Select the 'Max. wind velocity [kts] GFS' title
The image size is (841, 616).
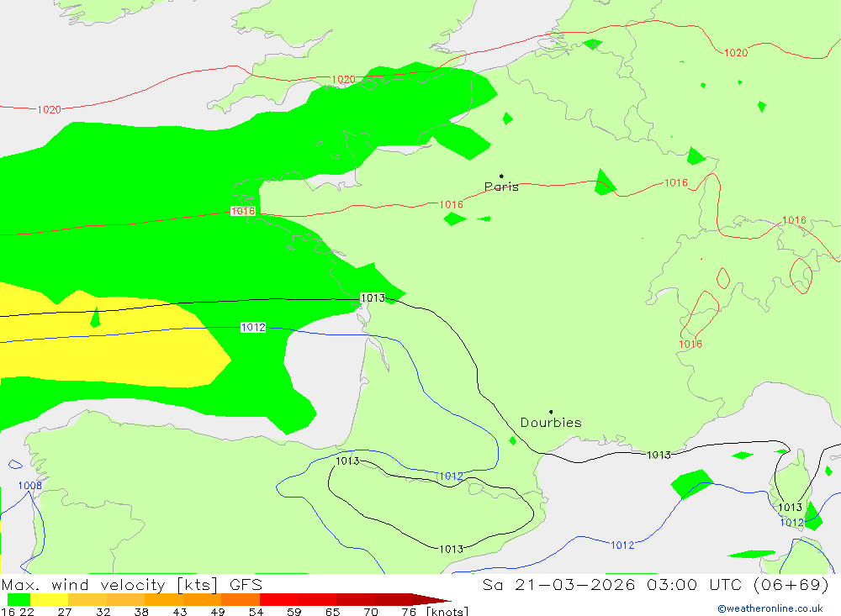pyautogui.click(x=132, y=584)
